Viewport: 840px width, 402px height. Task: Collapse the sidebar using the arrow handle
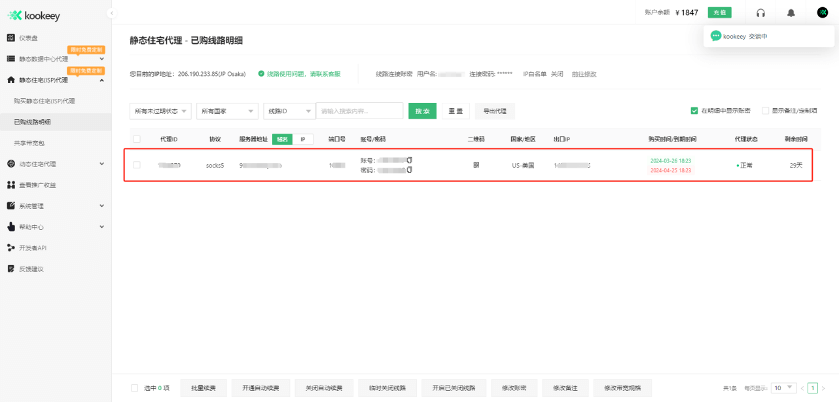[x=111, y=13]
